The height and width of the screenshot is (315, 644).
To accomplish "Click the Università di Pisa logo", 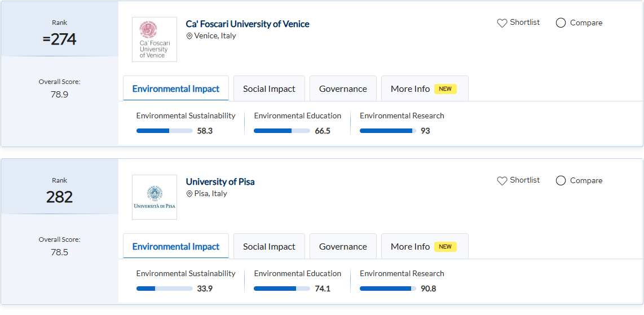I will point(154,197).
